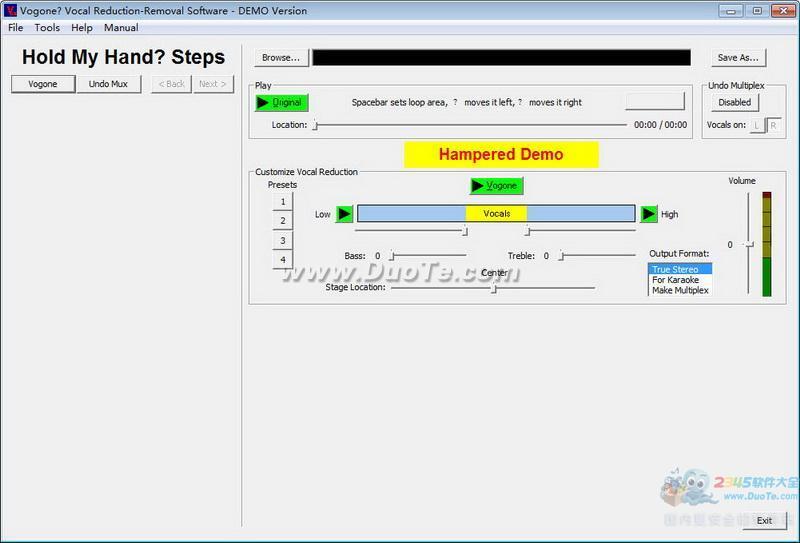Screen dimensions: 800x543
Task: Click the Next step button
Action: coord(213,84)
